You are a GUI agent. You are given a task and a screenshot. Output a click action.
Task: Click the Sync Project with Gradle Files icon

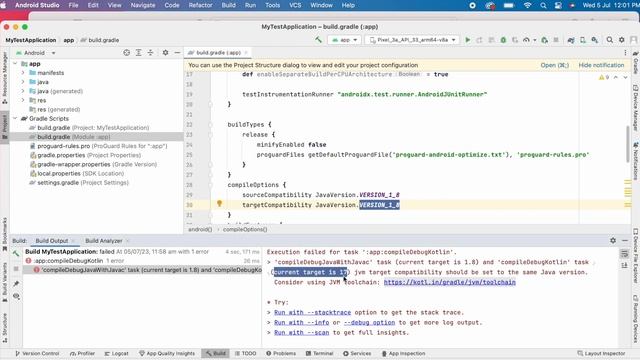(x=571, y=40)
